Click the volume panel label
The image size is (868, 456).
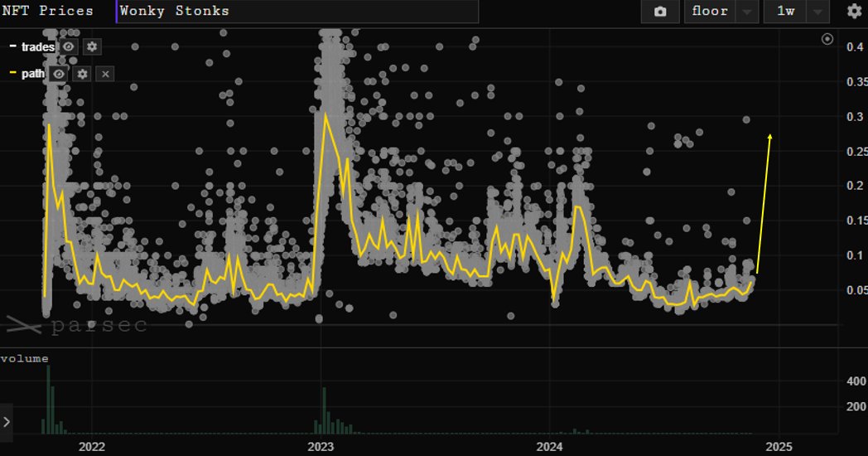24,358
